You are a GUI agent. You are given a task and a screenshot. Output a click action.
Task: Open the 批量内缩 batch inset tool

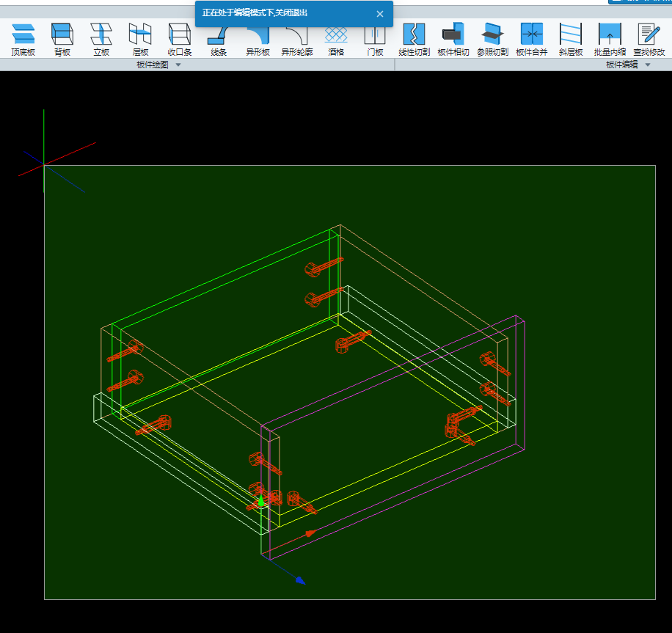tap(610, 39)
